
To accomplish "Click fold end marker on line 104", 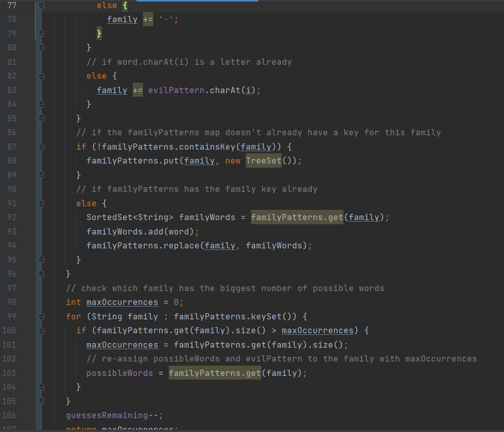I will point(42,387).
